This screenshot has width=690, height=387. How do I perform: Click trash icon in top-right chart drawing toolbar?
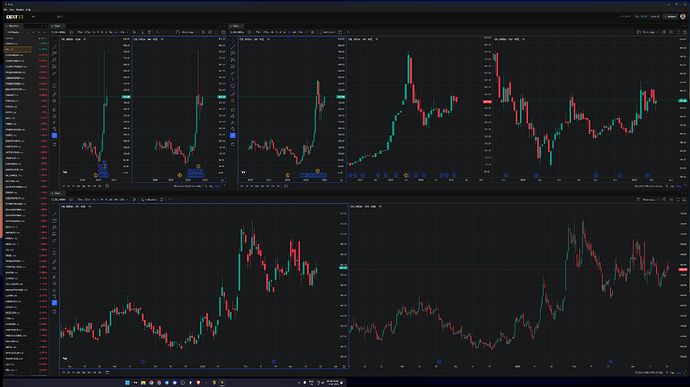click(233, 144)
